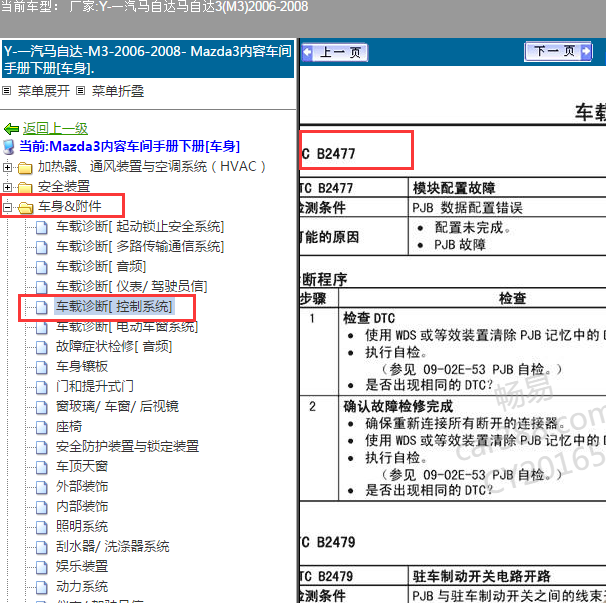Open the 内部装饰 document
Image resolution: width=606 pixels, height=603 pixels.
click(82, 507)
